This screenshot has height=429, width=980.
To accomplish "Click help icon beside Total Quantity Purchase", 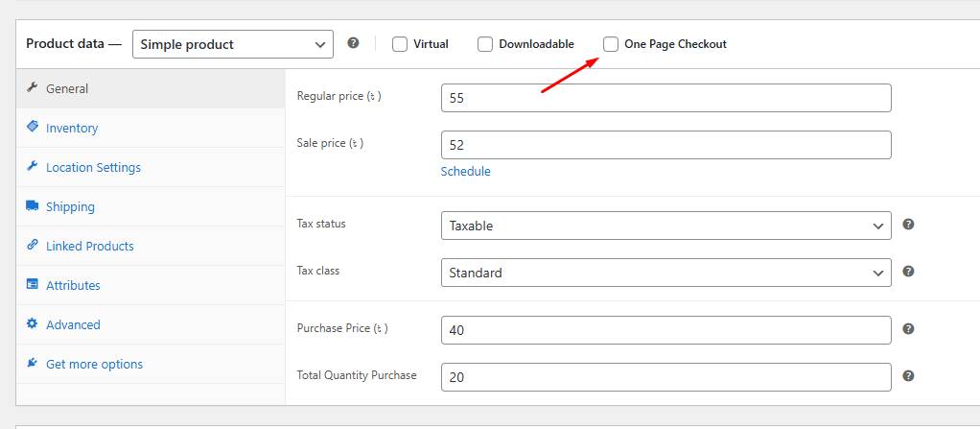I will pyautogui.click(x=909, y=376).
